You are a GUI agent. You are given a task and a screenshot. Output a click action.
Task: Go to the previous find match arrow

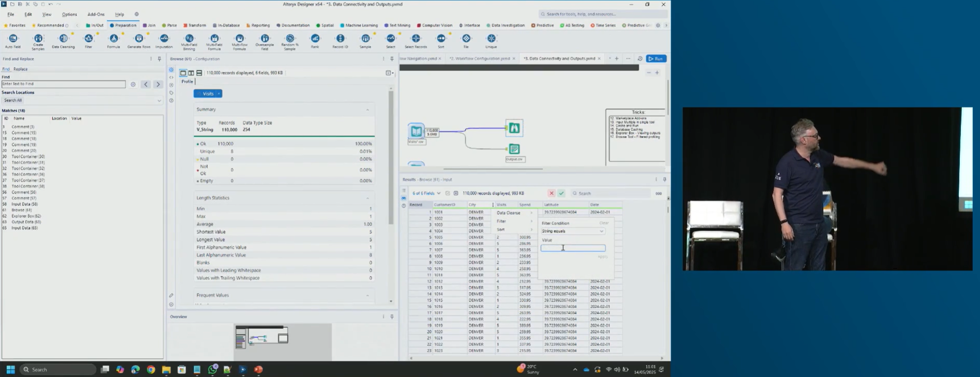click(x=146, y=84)
